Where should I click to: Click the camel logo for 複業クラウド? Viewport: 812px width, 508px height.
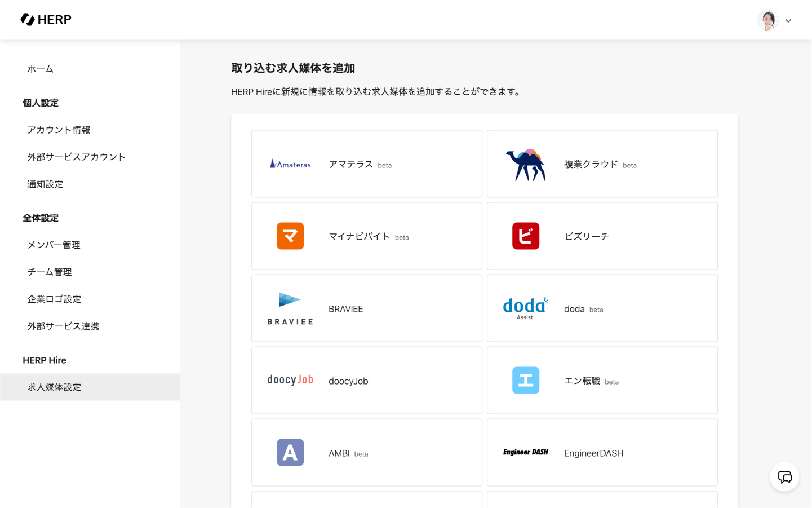(526, 165)
